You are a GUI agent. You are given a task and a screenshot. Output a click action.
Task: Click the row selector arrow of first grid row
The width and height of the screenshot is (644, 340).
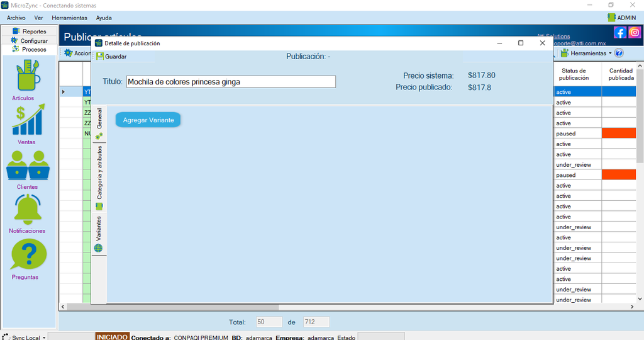pos(64,92)
